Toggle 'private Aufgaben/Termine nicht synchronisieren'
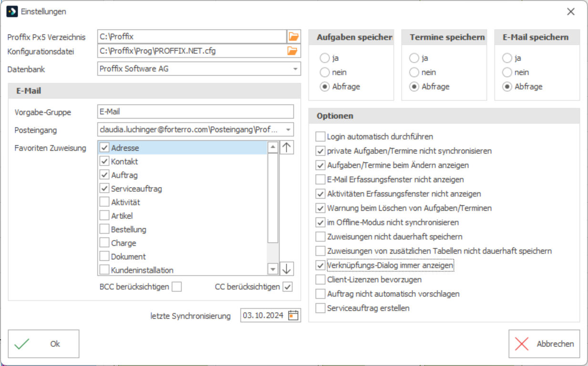The width and height of the screenshot is (588, 366). pos(320,151)
